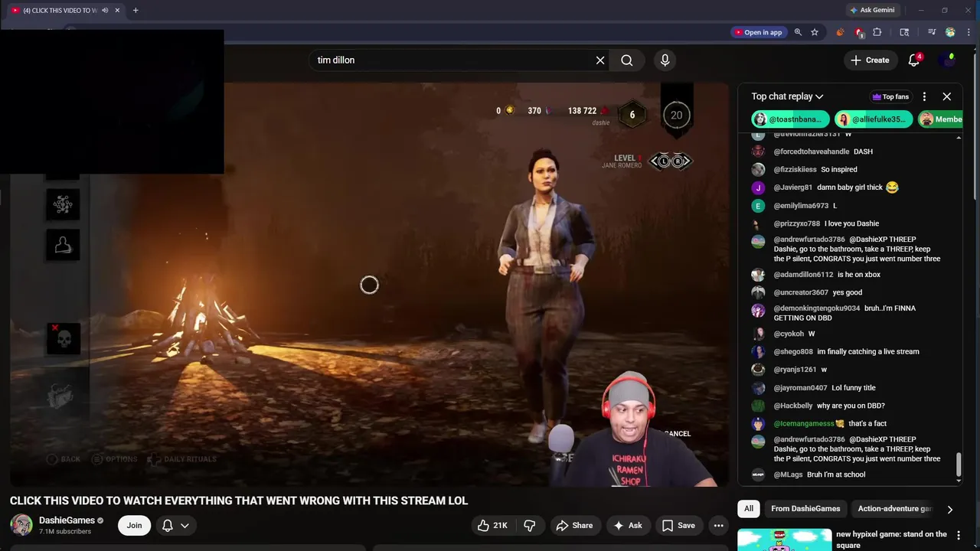Click the zoom magnifier in address bar

click(x=798, y=32)
